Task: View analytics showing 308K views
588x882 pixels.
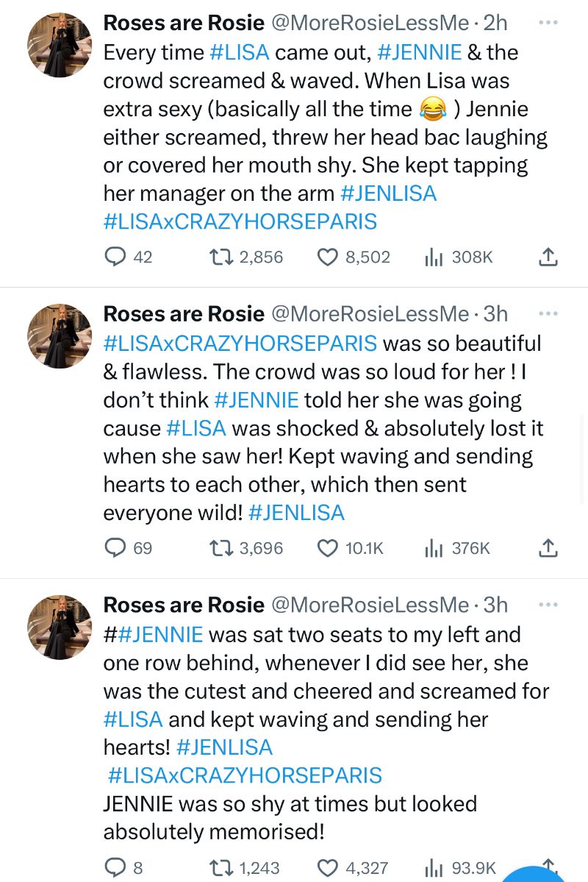Action: [434, 257]
